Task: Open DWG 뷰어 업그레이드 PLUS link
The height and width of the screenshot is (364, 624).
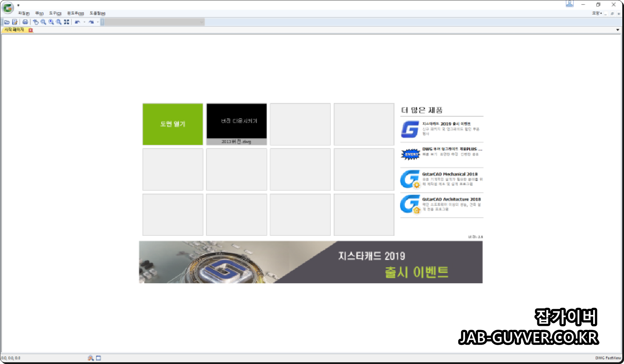Action: click(452, 149)
